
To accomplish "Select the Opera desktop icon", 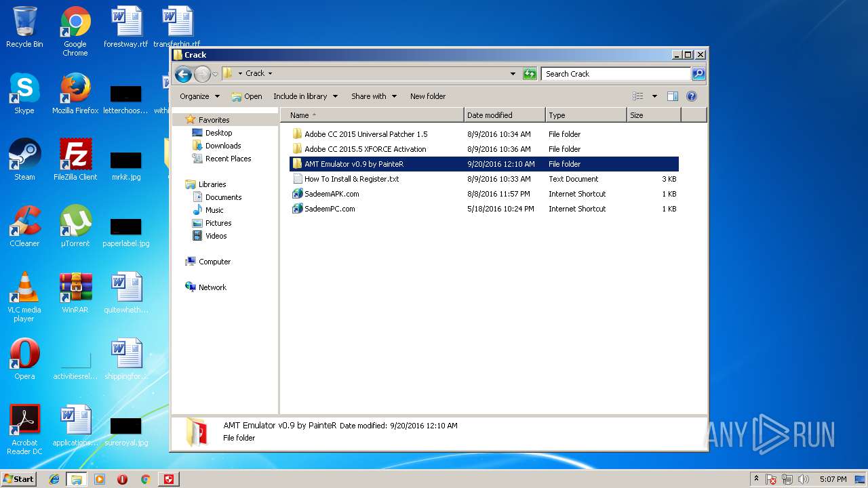I will click(x=24, y=359).
